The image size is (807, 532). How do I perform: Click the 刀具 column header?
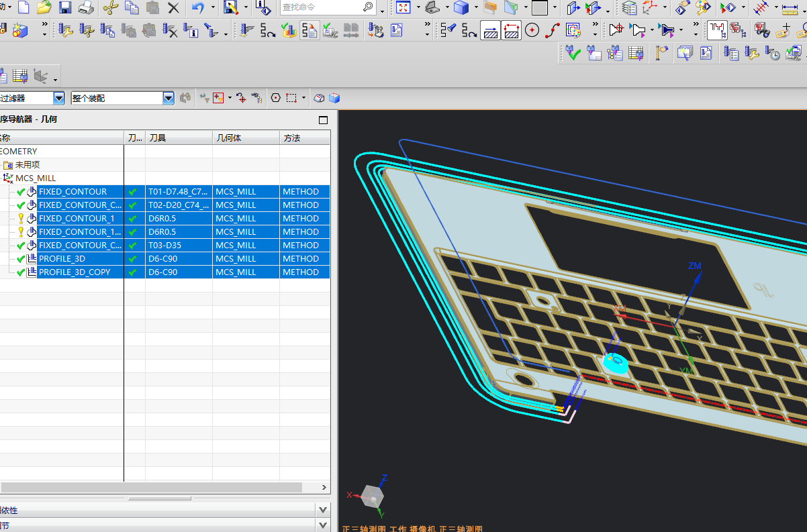click(178, 138)
